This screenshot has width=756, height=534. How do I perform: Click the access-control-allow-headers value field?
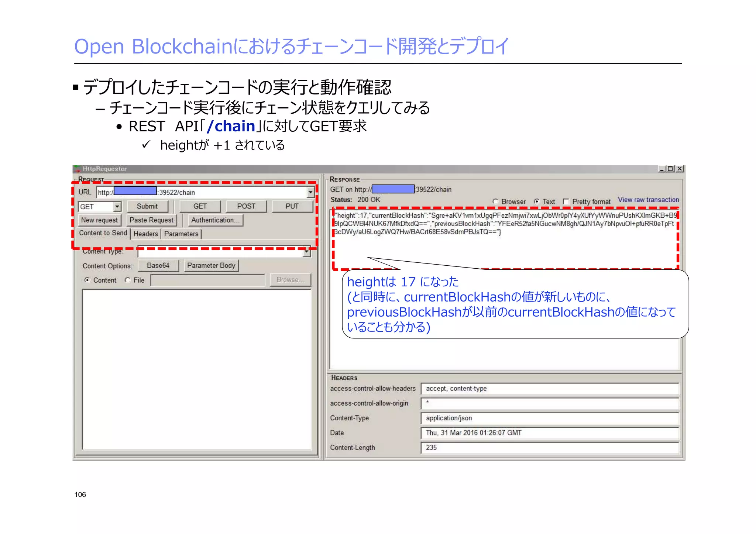(550, 389)
